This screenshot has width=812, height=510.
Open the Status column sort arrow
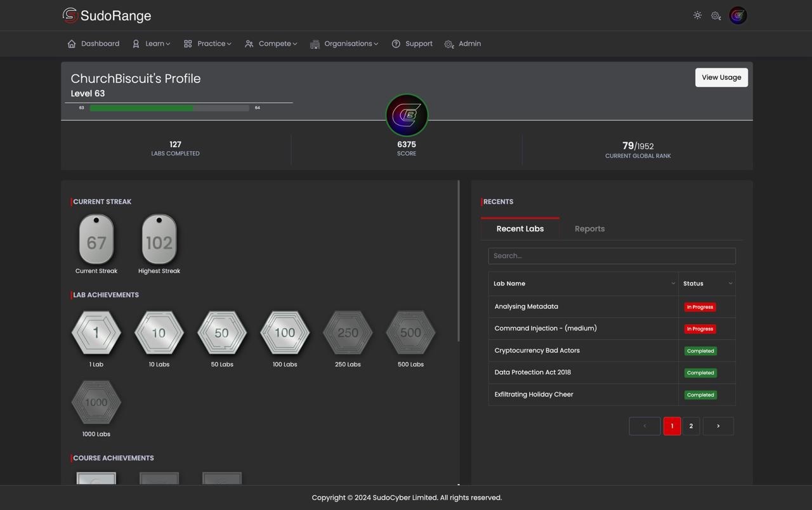tap(730, 284)
